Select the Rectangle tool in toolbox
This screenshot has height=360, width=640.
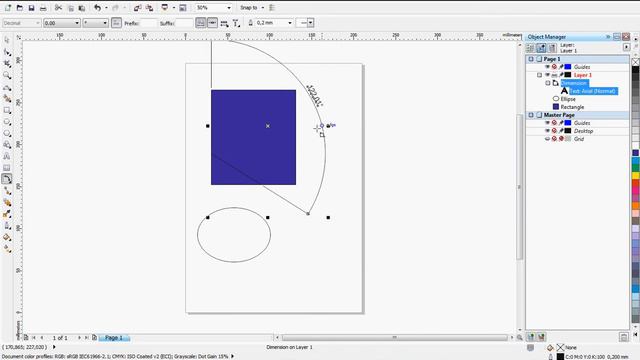(7, 110)
